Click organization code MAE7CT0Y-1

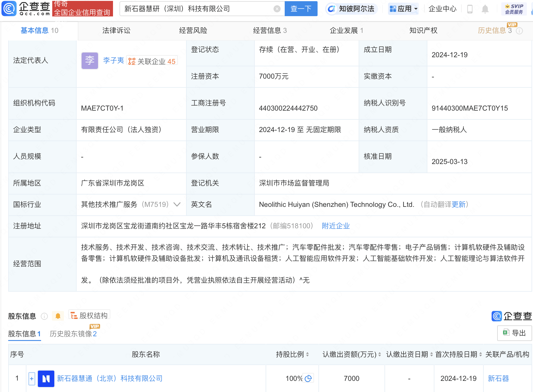tap(102, 108)
